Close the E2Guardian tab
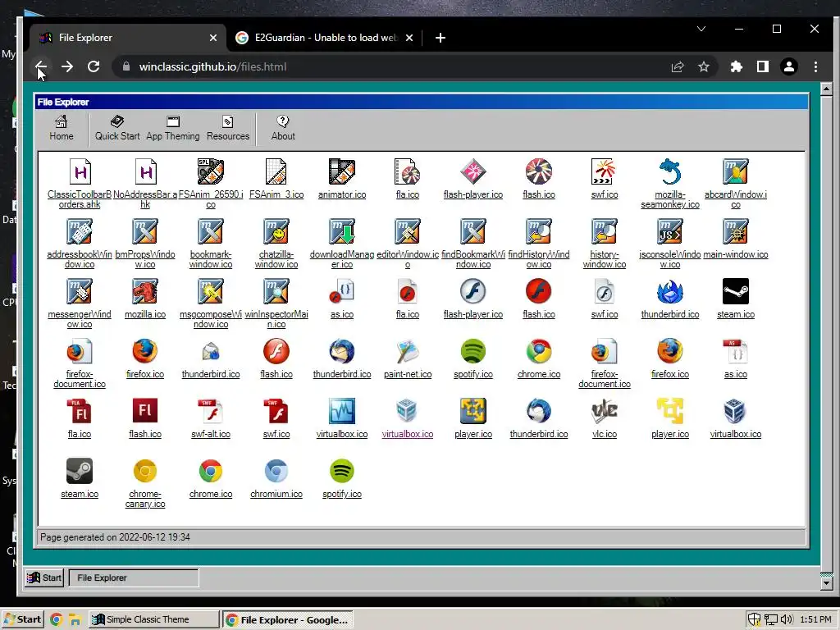Image resolution: width=840 pixels, height=630 pixels. click(409, 38)
